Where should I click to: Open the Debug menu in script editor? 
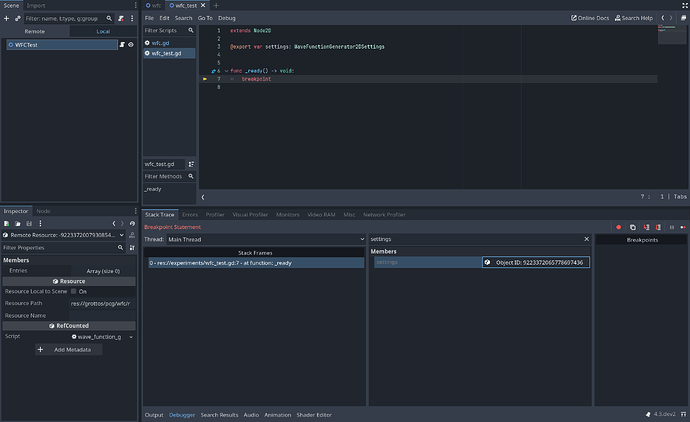click(x=227, y=18)
